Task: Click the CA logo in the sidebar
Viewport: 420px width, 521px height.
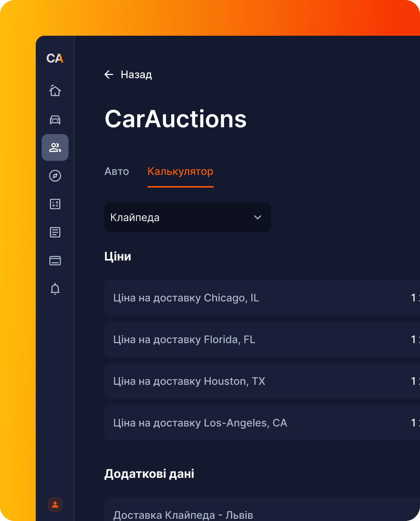Action: [55, 58]
